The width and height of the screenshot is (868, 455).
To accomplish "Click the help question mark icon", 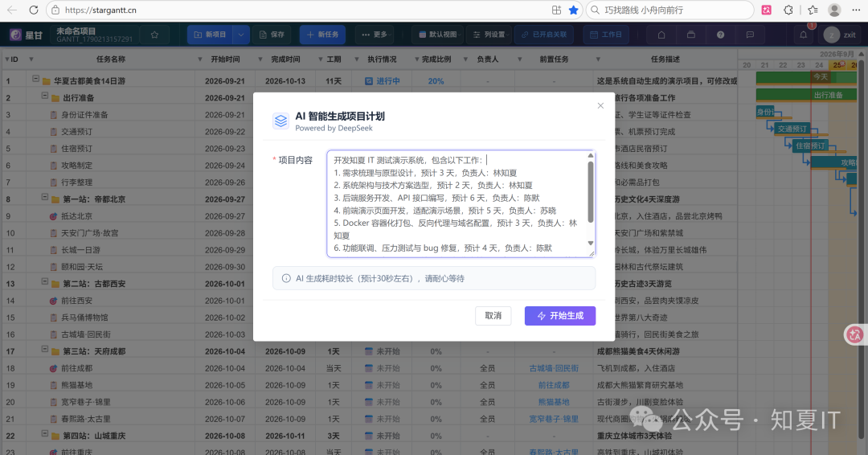I will coord(720,35).
